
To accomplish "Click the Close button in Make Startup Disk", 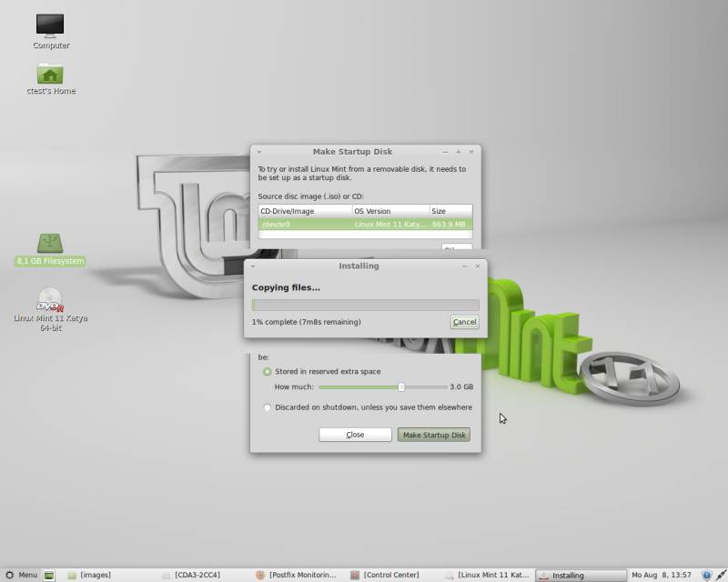I will pyautogui.click(x=355, y=435).
